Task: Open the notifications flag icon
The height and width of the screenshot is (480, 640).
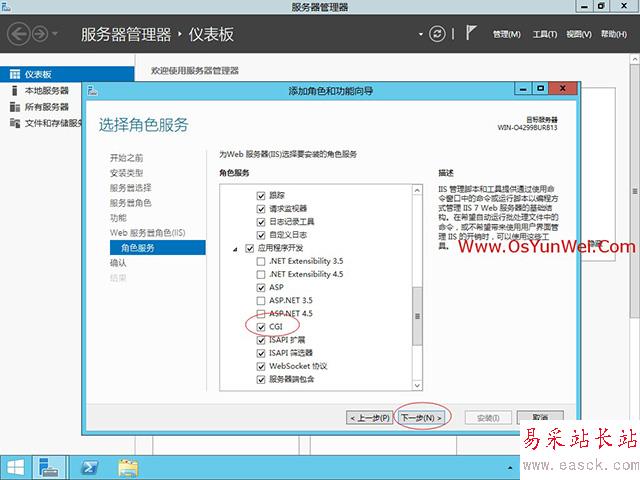Action: click(471, 33)
